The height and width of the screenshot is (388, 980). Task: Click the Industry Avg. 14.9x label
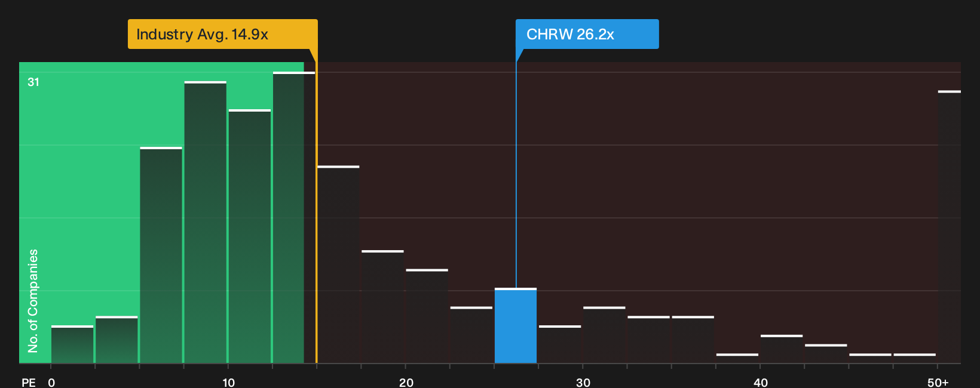pyautogui.click(x=222, y=34)
